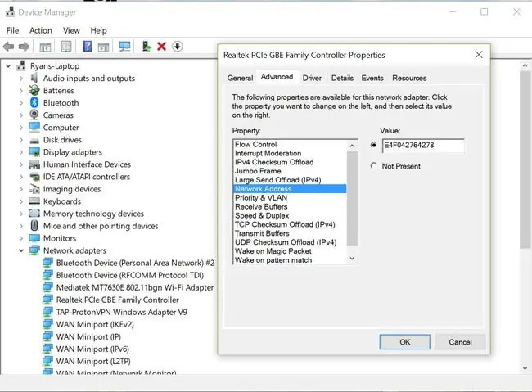
Task: Expand the Monitors chevron
Action: 21,238
